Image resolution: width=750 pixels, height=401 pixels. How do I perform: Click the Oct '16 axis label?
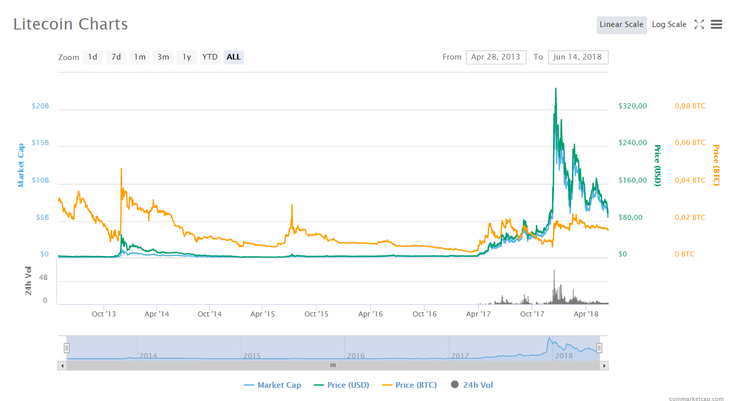[x=425, y=314]
